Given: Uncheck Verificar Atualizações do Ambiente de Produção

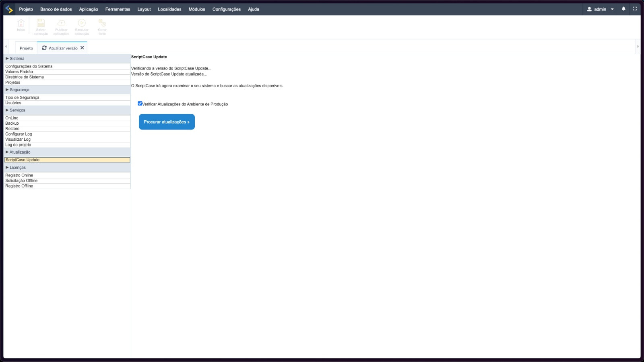Looking at the screenshot, I should pos(140,104).
